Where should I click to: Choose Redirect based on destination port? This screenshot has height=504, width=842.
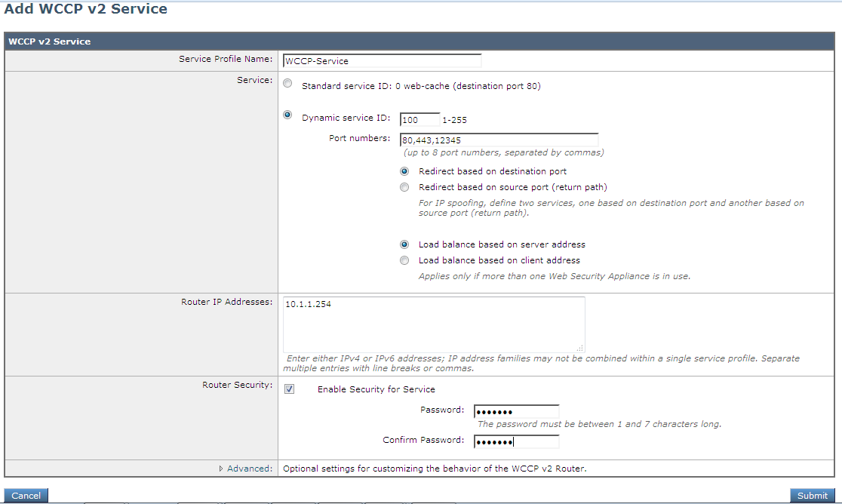404,171
